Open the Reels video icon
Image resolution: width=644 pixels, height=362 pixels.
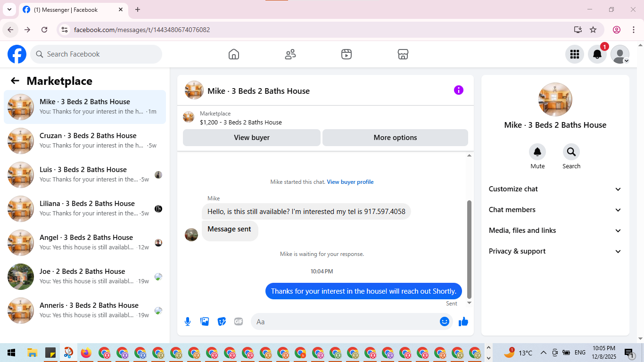point(347,54)
